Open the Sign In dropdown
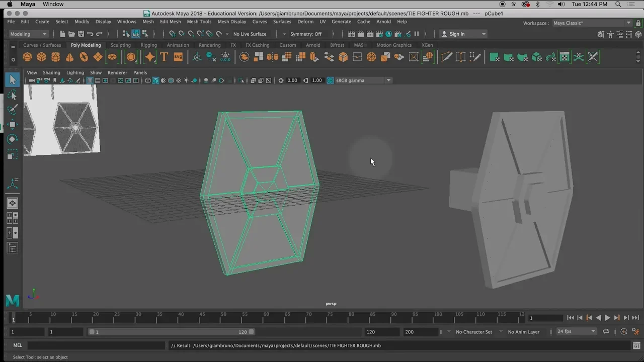The width and height of the screenshot is (644, 362). 463,34
